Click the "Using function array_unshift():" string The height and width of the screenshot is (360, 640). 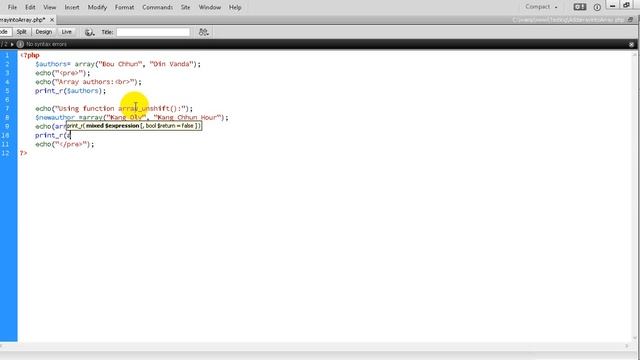pyautogui.click(x=121, y=109)
